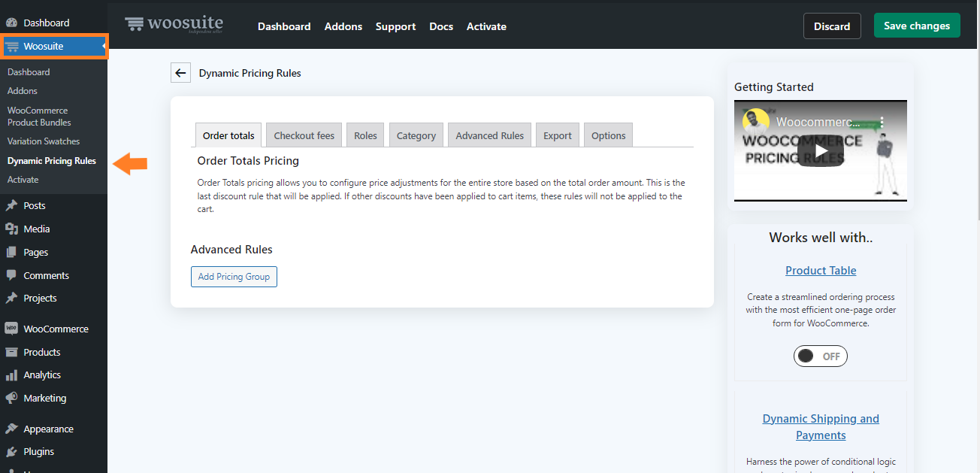Click the video title text 'Woocommerc...'
This screenshot has width=980, height=473.
coord(818,122)
